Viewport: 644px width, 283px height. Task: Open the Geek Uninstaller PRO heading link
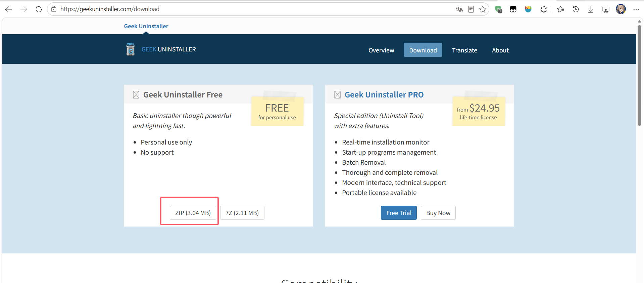[x=384, y=95]
